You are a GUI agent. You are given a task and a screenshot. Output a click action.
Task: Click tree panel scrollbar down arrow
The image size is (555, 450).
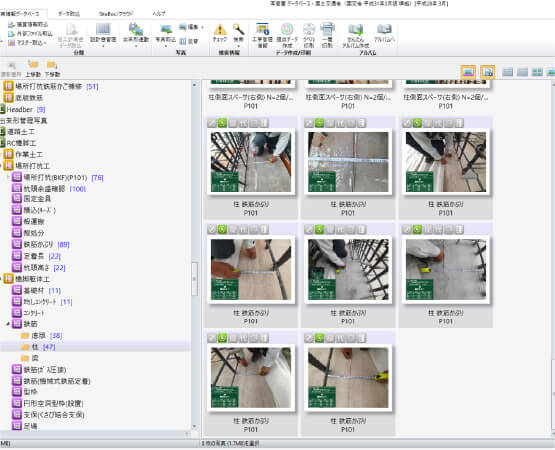pyautogui.click(x=194, y=427)
